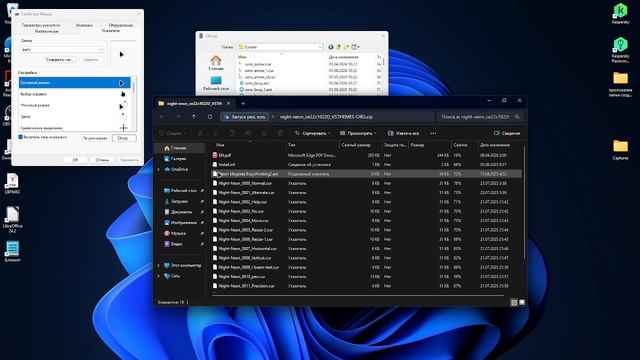Viewport: 640px width, 360px height.
Task: Click the search magnifier icon in Explorer
Action: (x=517, y=117)
